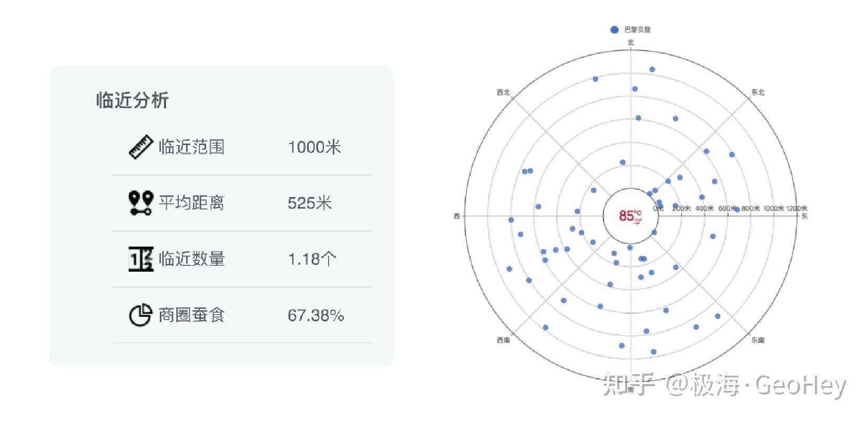
Task: Click the number icon beside 临近数量
Action: [141, 259]
